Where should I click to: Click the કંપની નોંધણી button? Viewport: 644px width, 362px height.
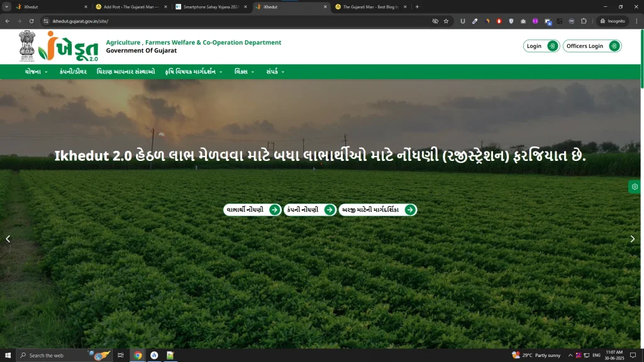tap(309, 210)
